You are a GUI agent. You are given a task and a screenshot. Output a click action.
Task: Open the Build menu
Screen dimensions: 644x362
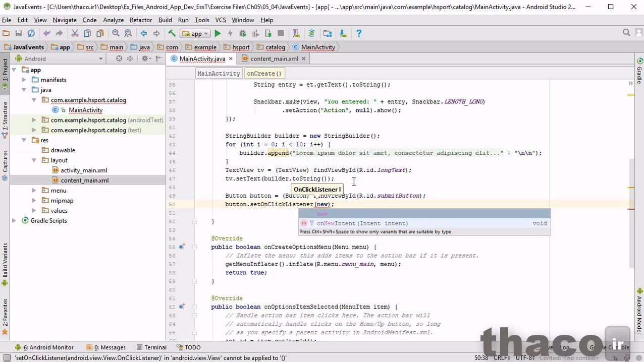(165, 20)
